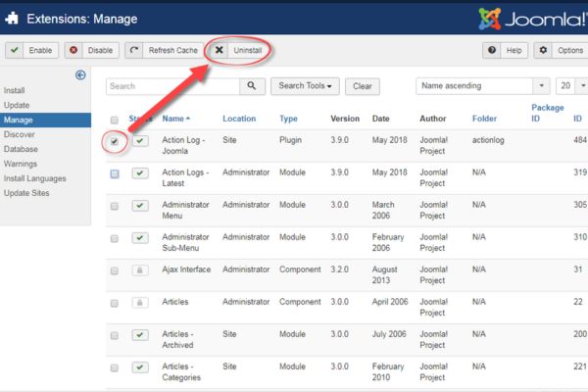Open Update in the sidebar
Screen dimensions: 588x392
point(17,105)
